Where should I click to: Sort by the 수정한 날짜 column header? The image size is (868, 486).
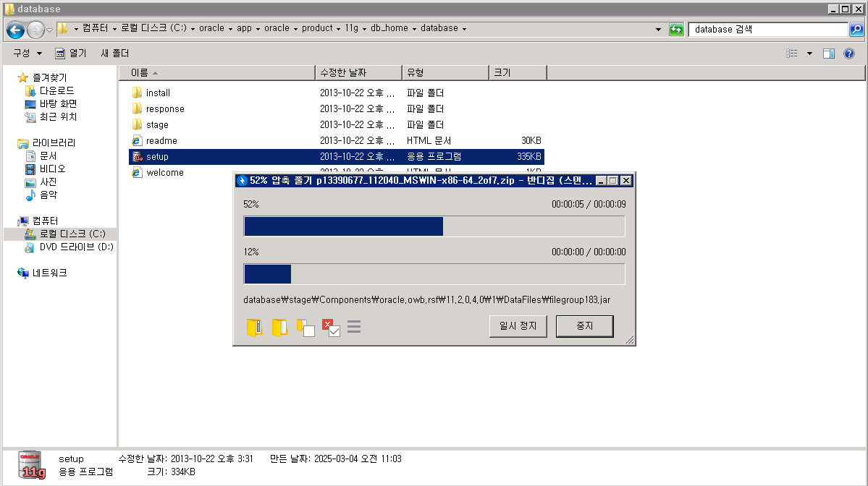point(359,73)
